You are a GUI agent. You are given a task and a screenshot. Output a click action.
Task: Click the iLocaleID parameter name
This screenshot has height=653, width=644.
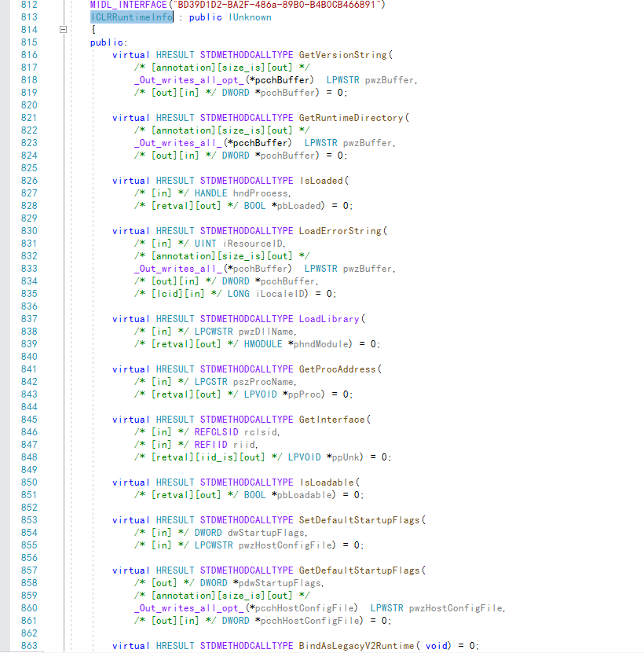[x=280, y=294]
